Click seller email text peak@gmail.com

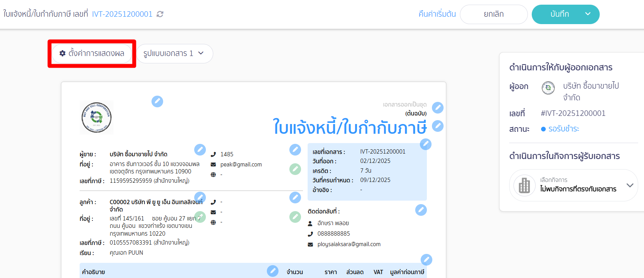(x=241, y=164)
